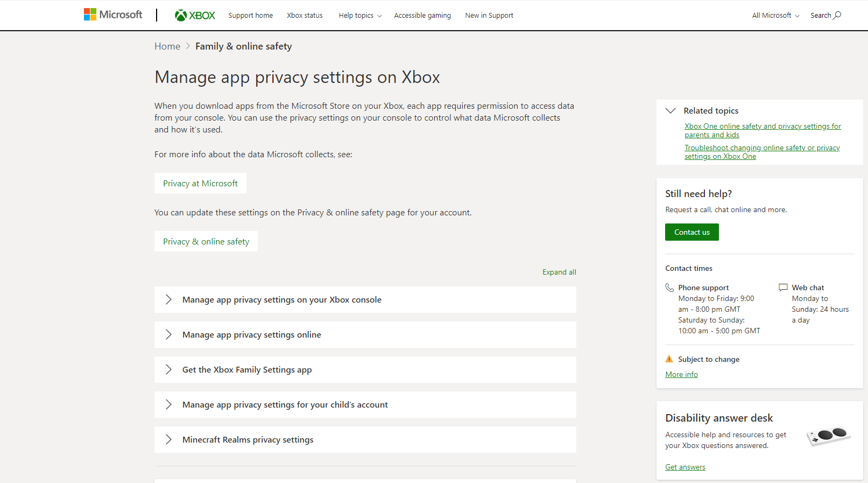Open the Xbox logo home link

(x=195, y=16)
